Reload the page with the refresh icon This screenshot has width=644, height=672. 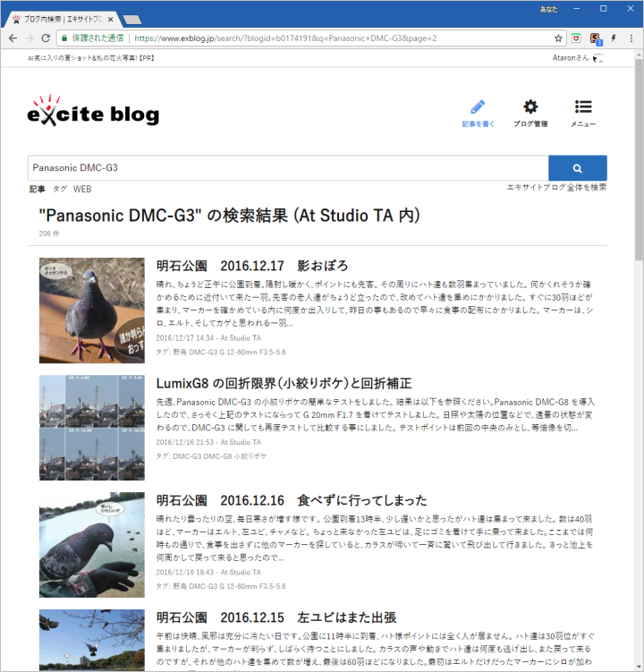coord(46,38)
